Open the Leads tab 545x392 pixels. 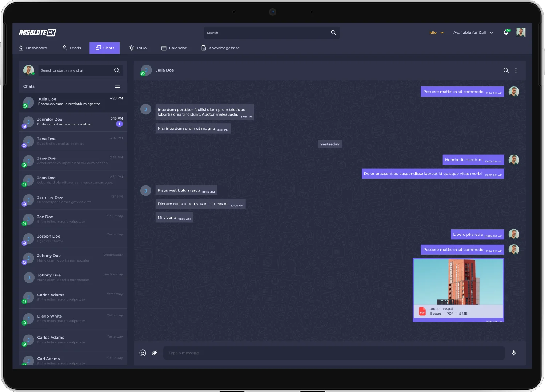(x=71, y=48)
